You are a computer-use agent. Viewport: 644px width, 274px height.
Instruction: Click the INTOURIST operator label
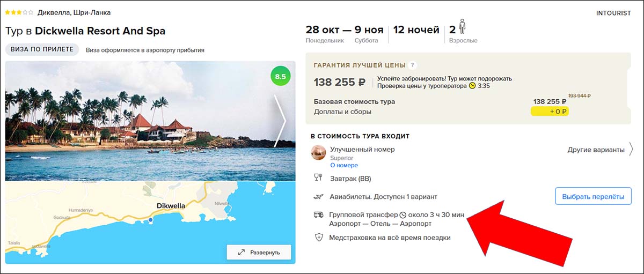click(x=613, y=13)
